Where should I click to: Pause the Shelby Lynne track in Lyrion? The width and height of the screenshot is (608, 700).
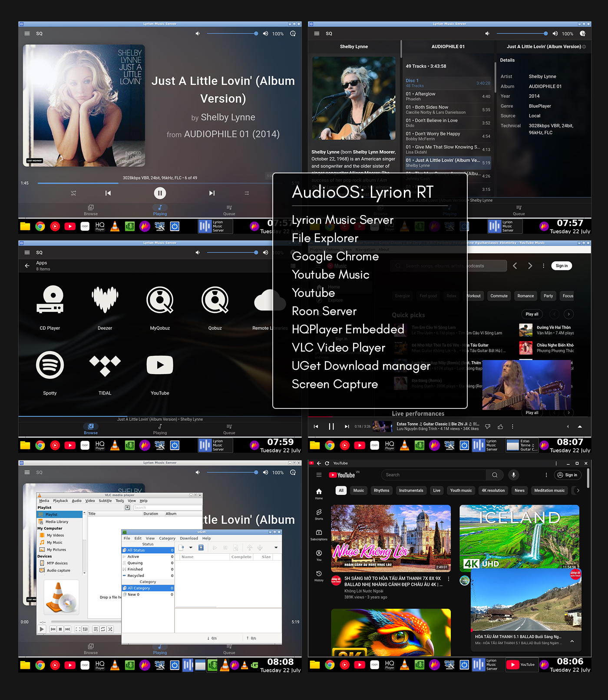(x=160, y=193)
